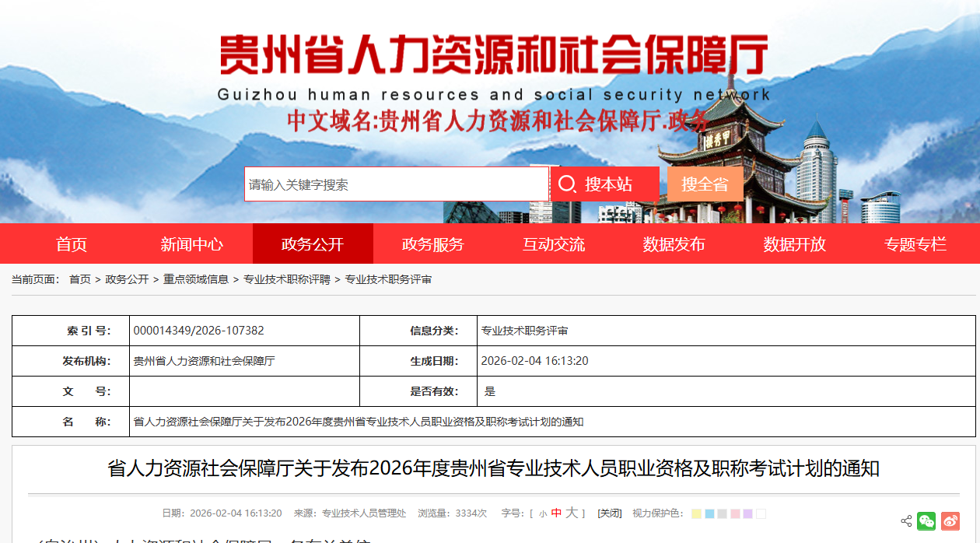980x543 pixels.
Task: Choose the blue eye-protection background color
Action: 709,513
